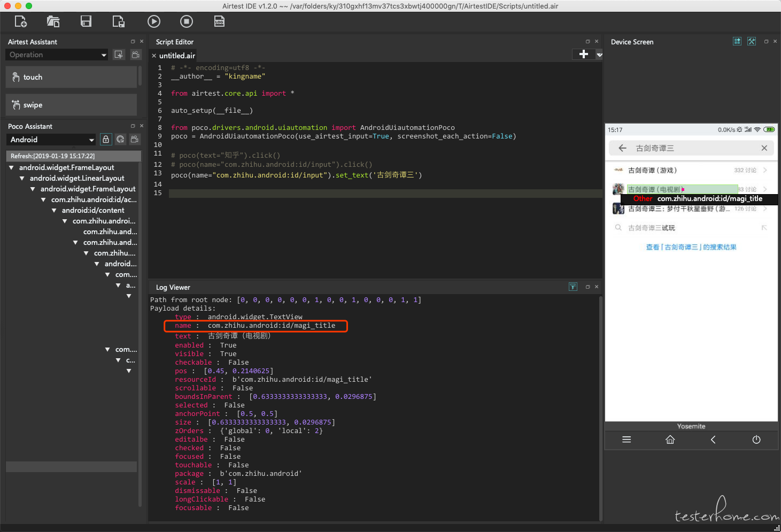This screenshot has width=781, height=532.
Task: Save the current script
Action: click(x=86, y=21)
